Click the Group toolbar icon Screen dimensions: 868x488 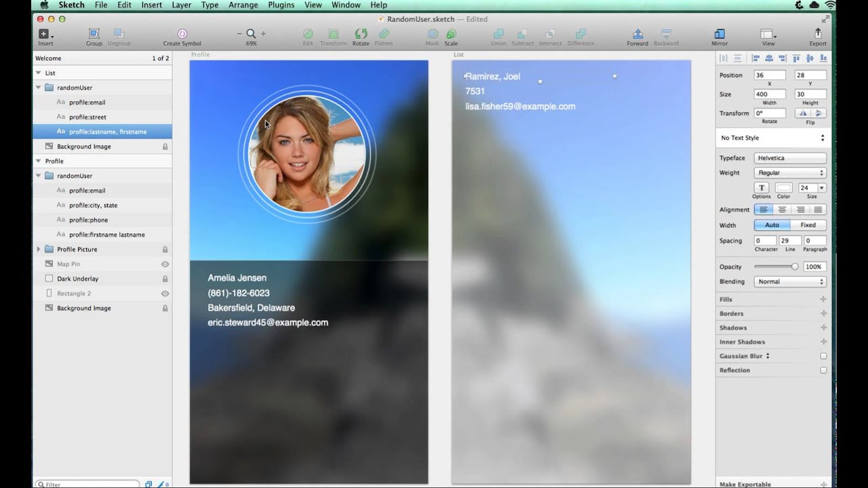point(94,34)
